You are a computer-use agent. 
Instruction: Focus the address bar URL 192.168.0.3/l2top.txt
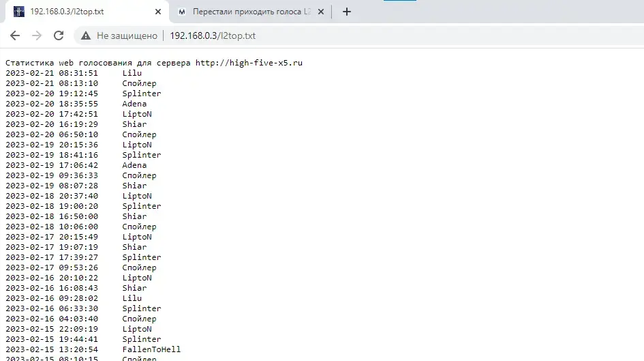tap(213, 35)
